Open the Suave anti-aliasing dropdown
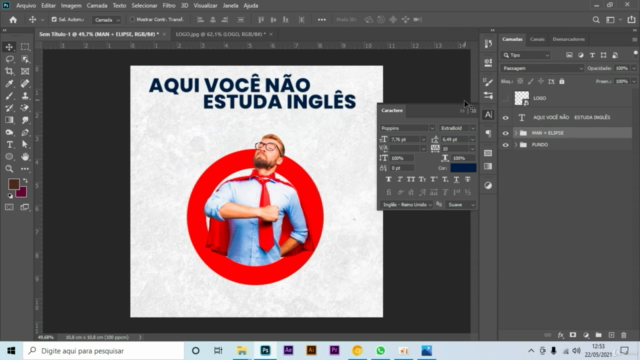640x360 pixels. click(x=461, y=205)
